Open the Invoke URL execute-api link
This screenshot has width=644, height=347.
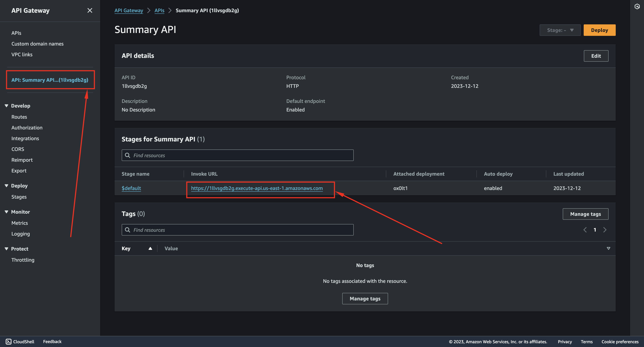click(x=257, y=188)
